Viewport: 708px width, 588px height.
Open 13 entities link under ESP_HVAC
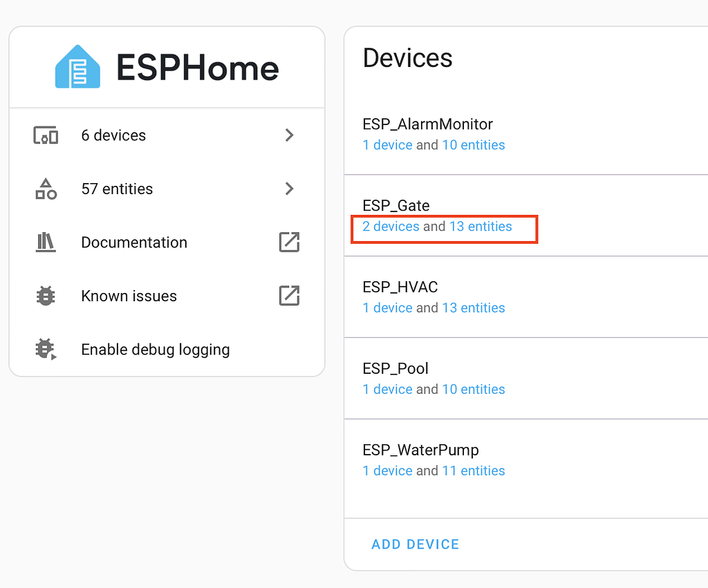(x=474, y=307)
